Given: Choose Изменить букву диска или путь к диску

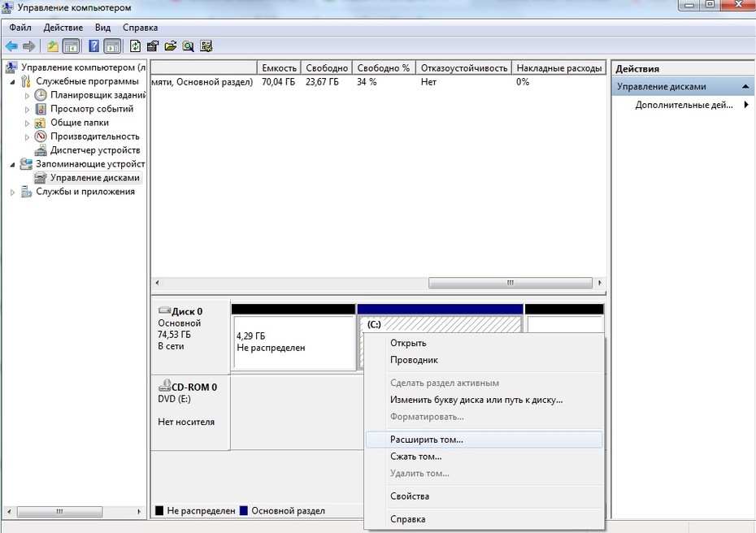Looking at the screenshot, I should pos(484,400).
